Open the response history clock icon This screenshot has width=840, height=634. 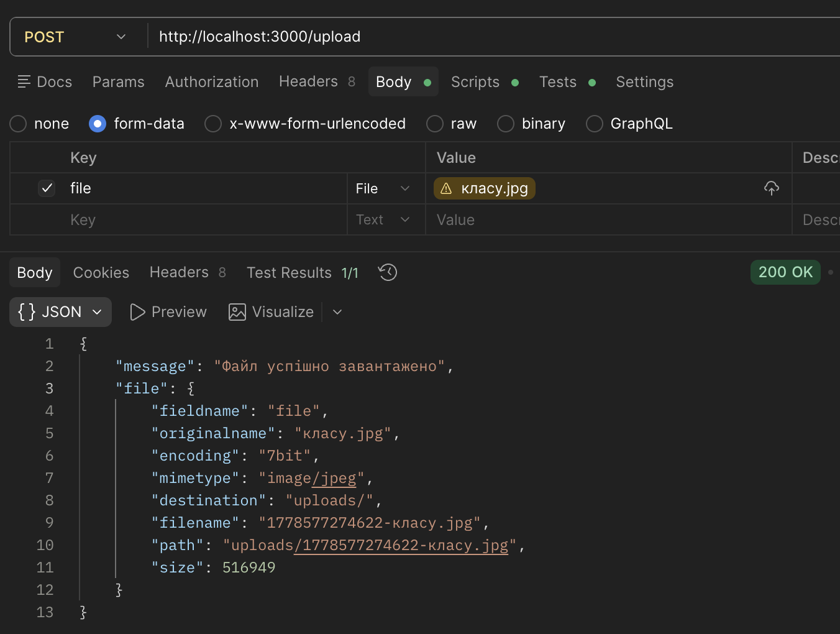click(x=388, y=272)
